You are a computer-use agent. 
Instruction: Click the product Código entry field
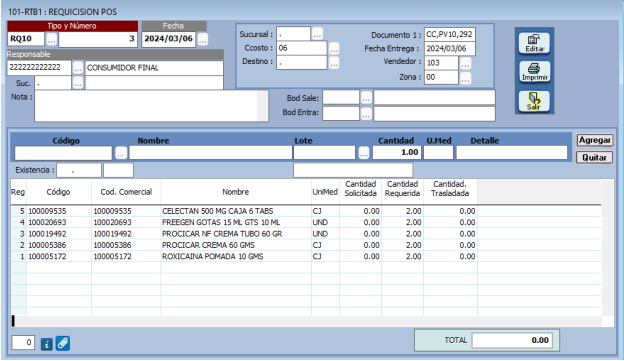click(x=63, y=153)
